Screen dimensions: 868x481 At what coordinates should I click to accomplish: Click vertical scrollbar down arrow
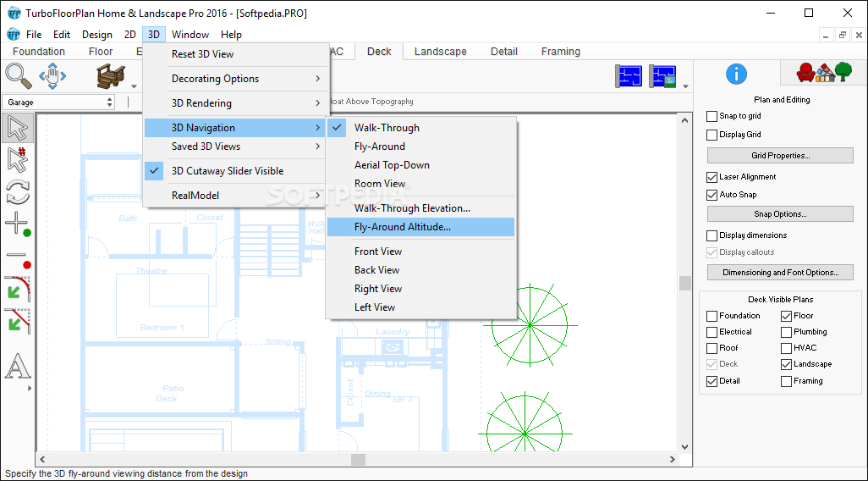tap(684, 446)
